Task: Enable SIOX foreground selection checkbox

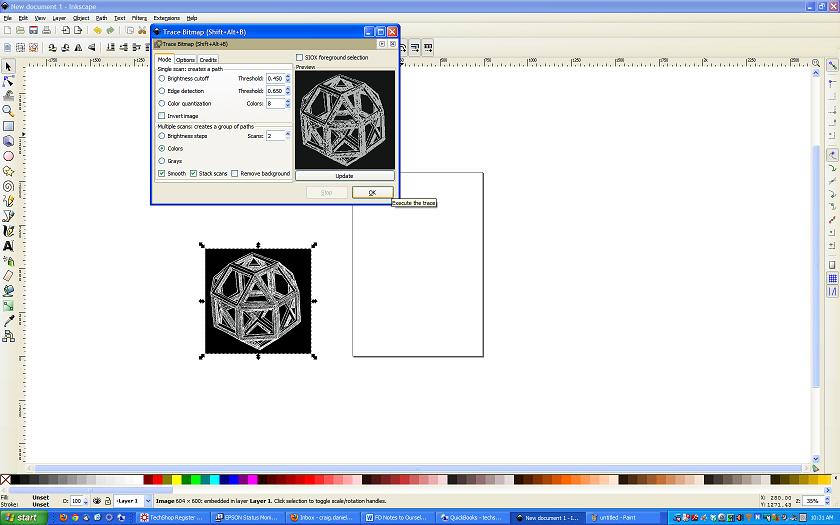Action: pos(299,57)
